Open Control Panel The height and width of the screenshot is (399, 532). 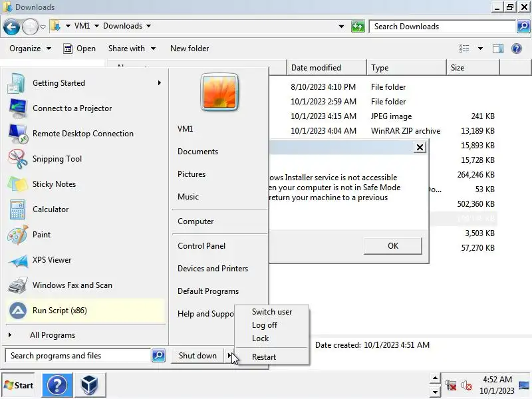point(201,246)
